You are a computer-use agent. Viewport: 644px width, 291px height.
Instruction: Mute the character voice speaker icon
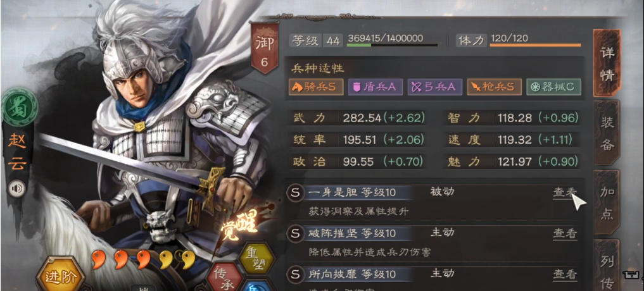coord(17,189)
